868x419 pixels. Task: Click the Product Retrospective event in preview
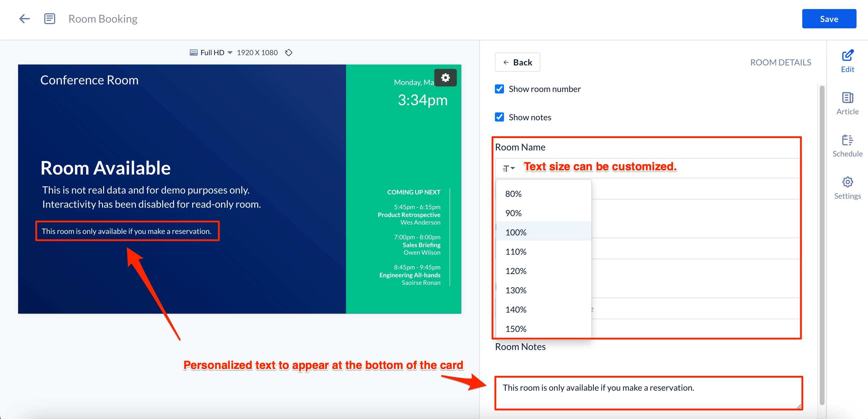(x=409, y=215)
